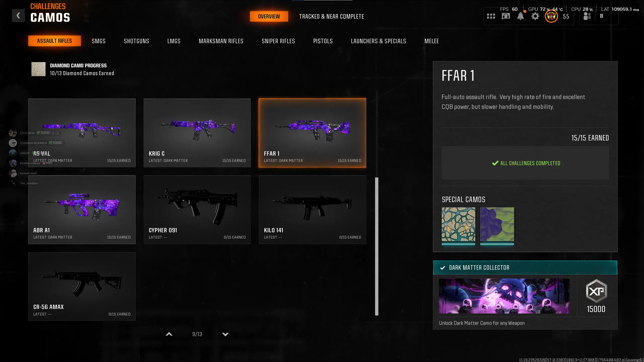The width and height of the screenshot is (644, 362).
Task: Open Tracked & Near Complete view
Action: tap(332, 16)
